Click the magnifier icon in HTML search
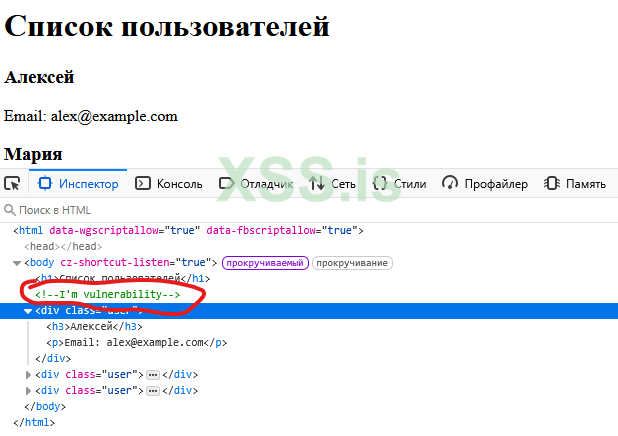The height and width of the screenshot is (436, 618). [x=9, y=210]
